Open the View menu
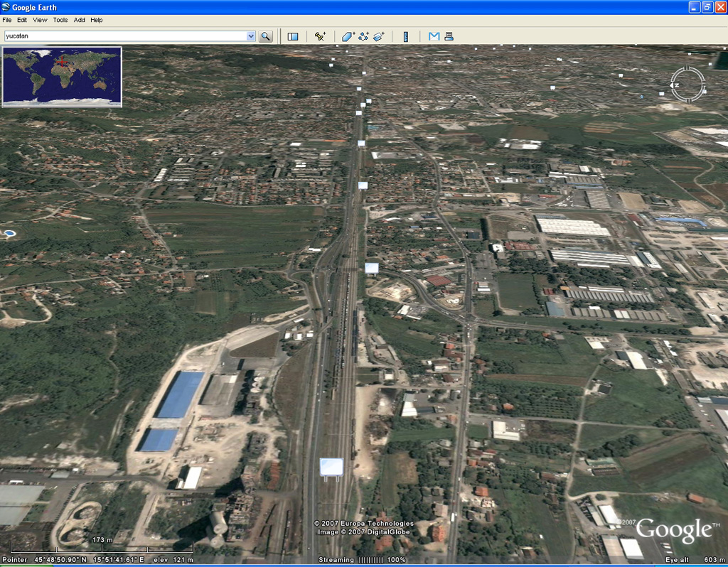The width and height of the screenshot is (728, 567). 40,20
